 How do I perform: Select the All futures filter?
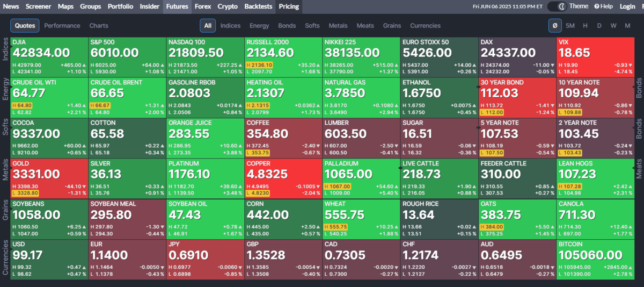point(208,25)
